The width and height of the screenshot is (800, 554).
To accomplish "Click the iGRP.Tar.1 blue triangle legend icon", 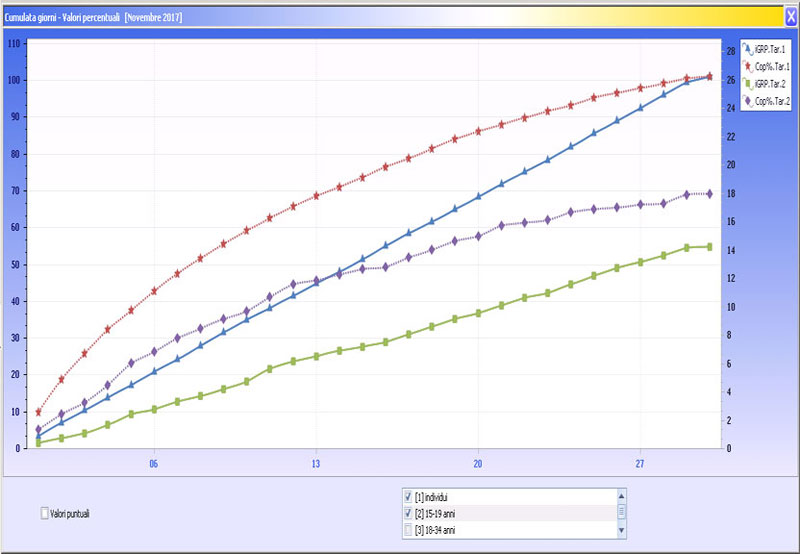I will coord(749,49).
